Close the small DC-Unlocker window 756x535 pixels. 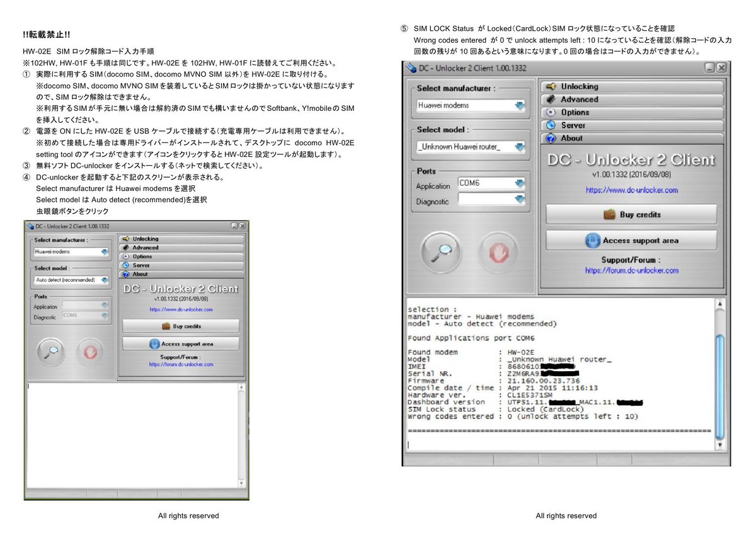pyautogui.click(x=243, y=226)
